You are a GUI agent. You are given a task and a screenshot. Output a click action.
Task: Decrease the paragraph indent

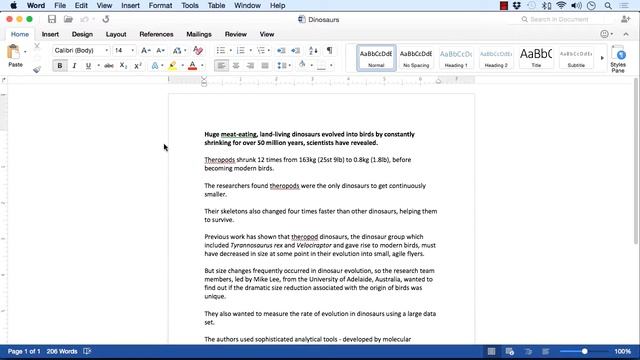click(x=281, y=51)
